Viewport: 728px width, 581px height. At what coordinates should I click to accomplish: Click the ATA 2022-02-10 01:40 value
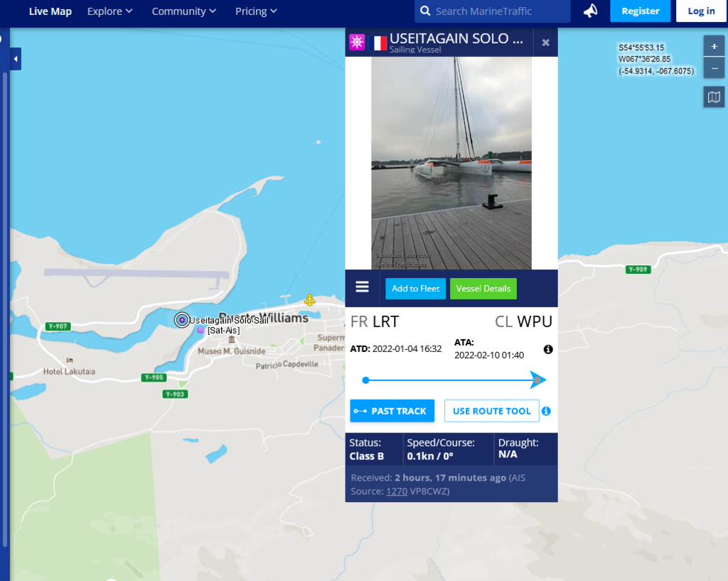489,356
